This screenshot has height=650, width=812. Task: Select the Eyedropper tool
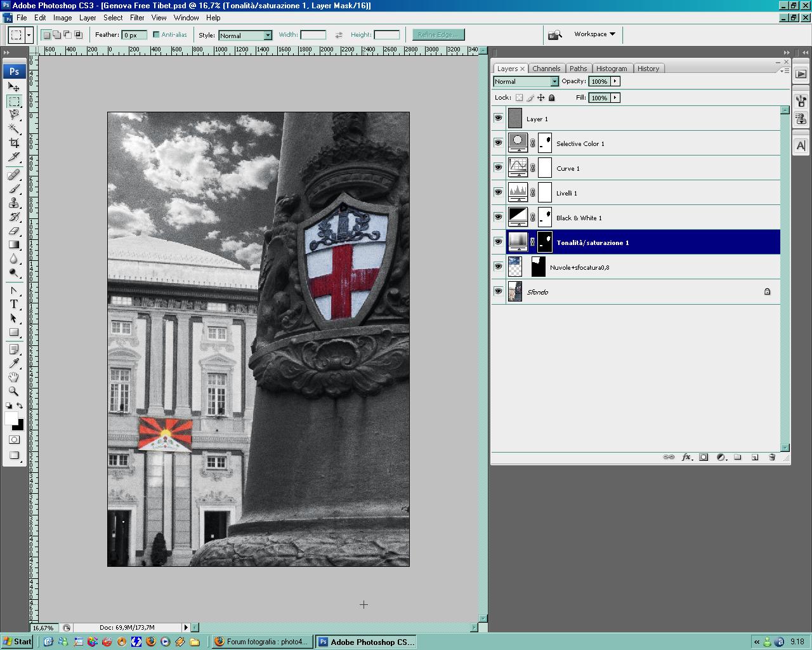click(x=14, y=364)
